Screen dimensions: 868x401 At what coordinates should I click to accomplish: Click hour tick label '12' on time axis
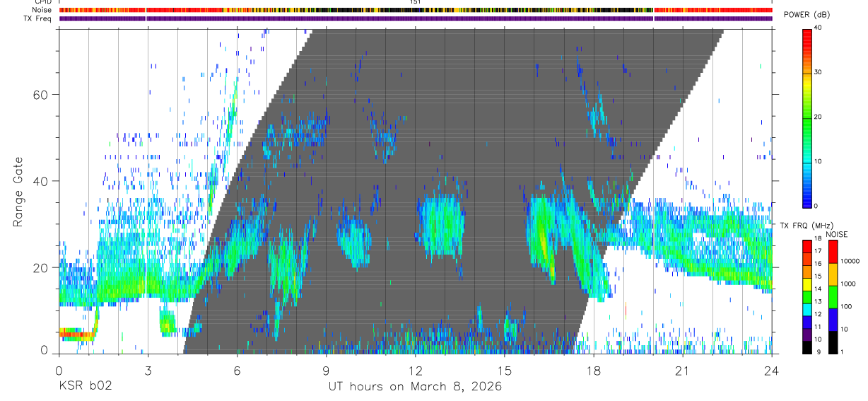click(x=416, y=371)
